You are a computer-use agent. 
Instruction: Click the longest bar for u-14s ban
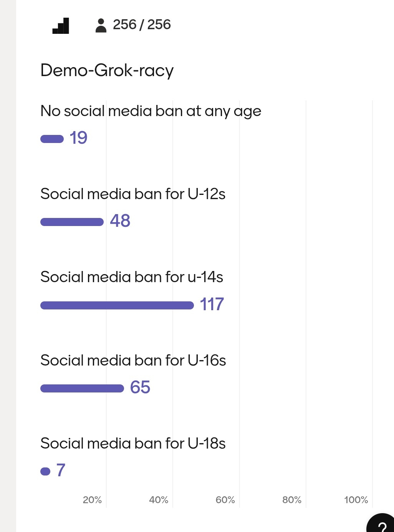(x=117, y=305)
